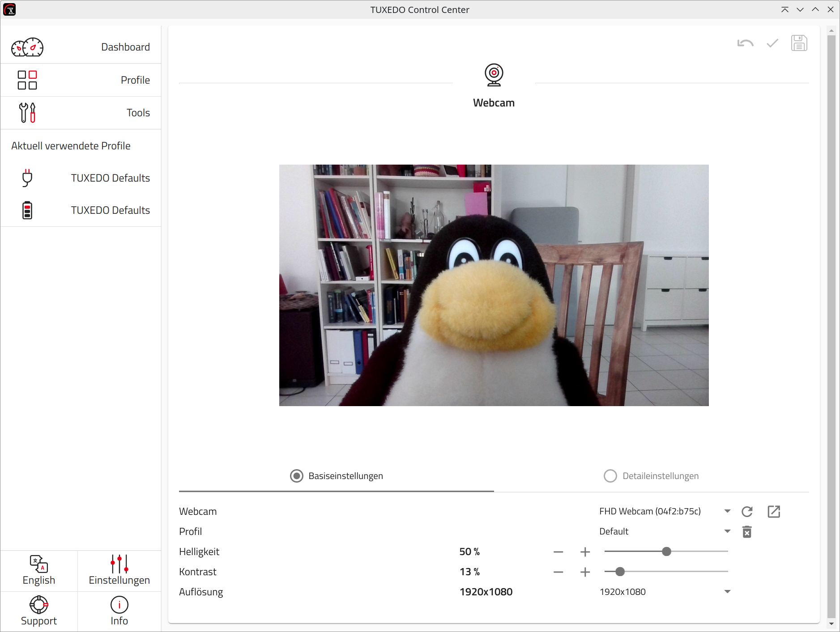Open the Tools wrench icon

pyautogui.click(x=27, y=113)
